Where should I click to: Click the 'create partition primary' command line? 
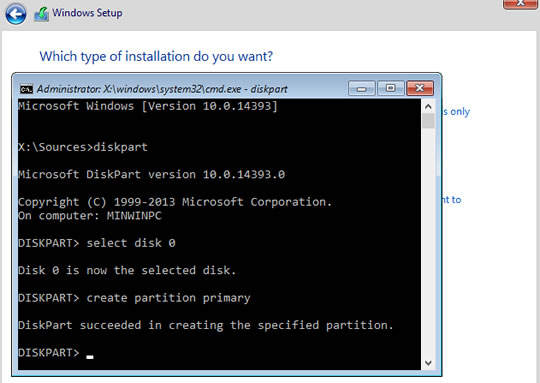[134, 298]
